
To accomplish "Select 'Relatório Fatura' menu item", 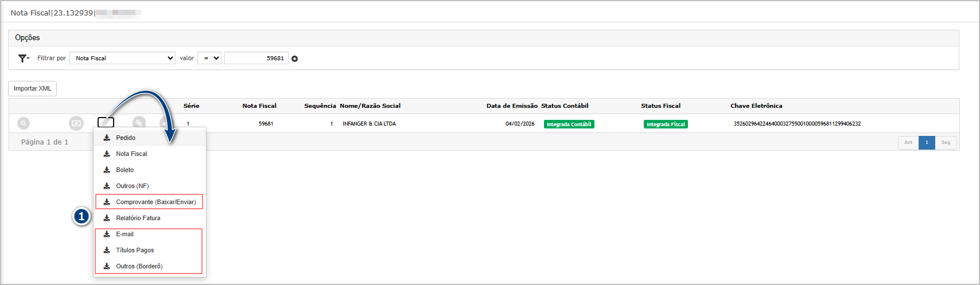I will pos(138,218).
